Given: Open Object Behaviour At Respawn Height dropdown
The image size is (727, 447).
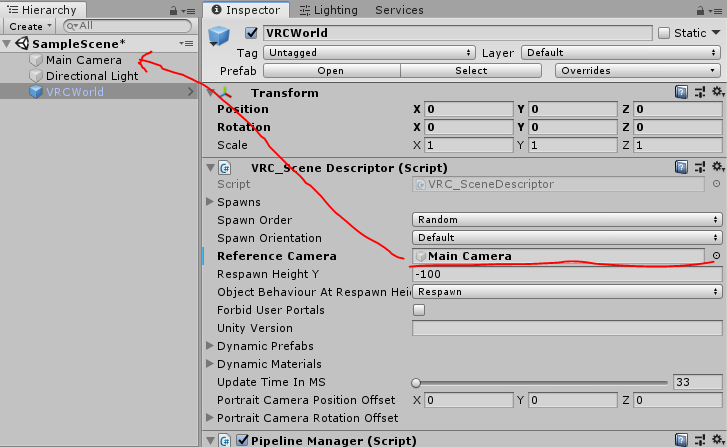Looking at the screenshot, I should (x=567, y=292).
